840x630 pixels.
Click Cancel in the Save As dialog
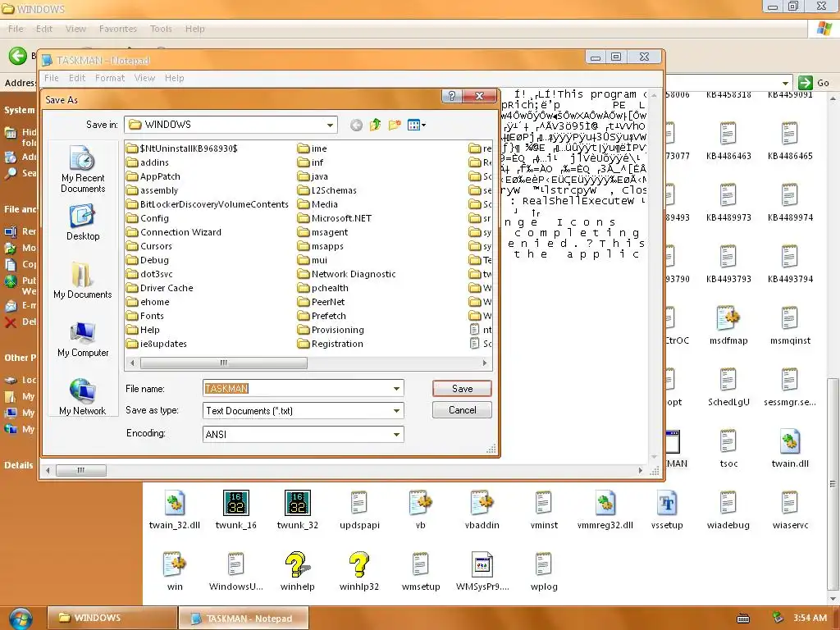point(462,410)
